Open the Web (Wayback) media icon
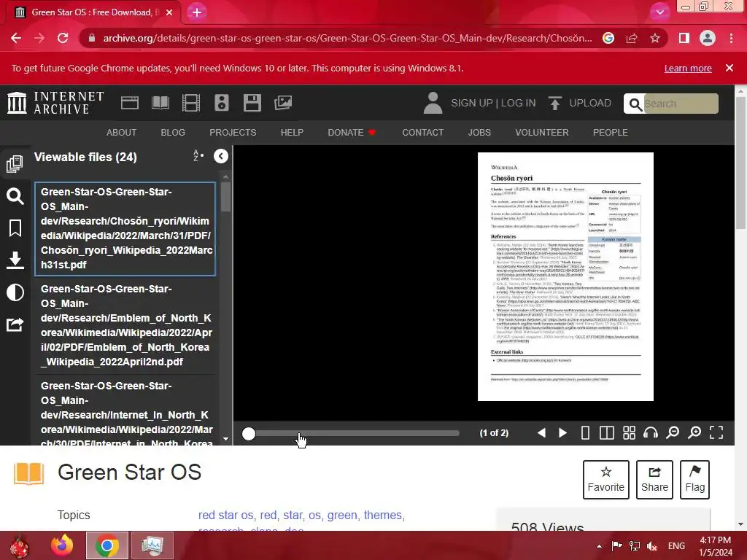Screen dimensions: 747x560 point(130,103)
